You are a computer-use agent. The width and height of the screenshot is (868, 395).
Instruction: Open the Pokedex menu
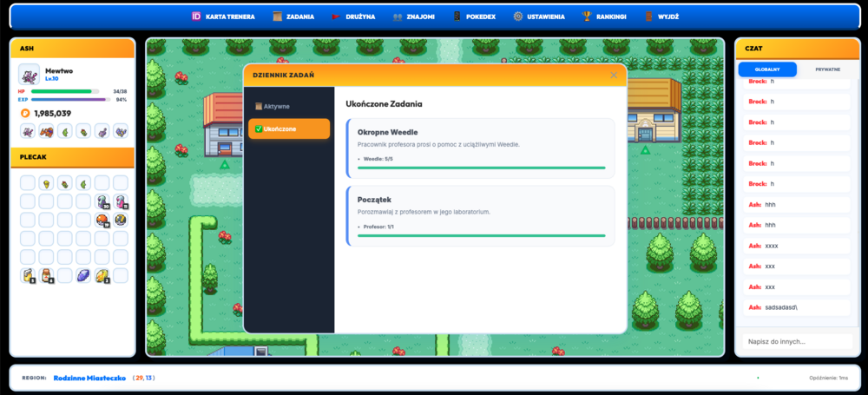(474, 16)
